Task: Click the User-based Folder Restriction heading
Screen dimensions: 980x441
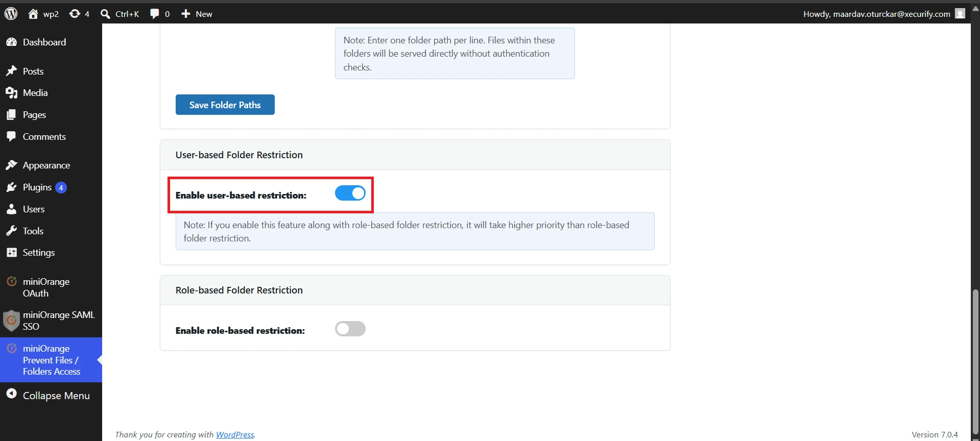Action: pos(239,155)
